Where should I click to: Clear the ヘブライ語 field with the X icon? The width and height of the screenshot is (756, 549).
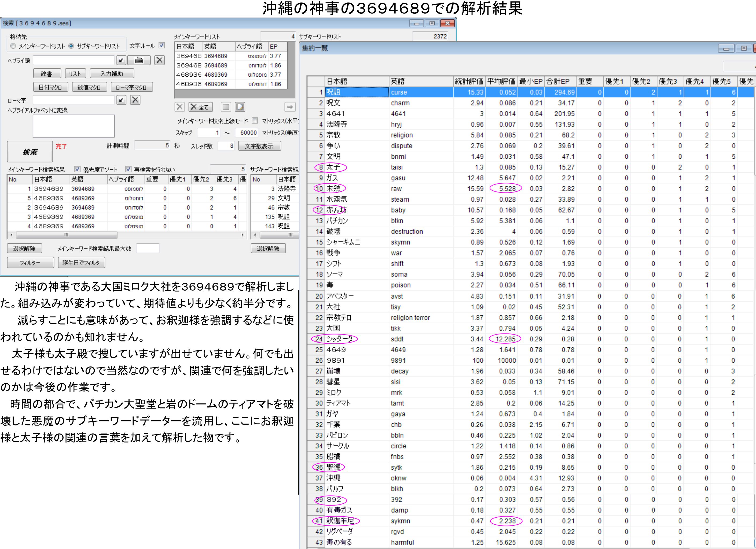160,60
